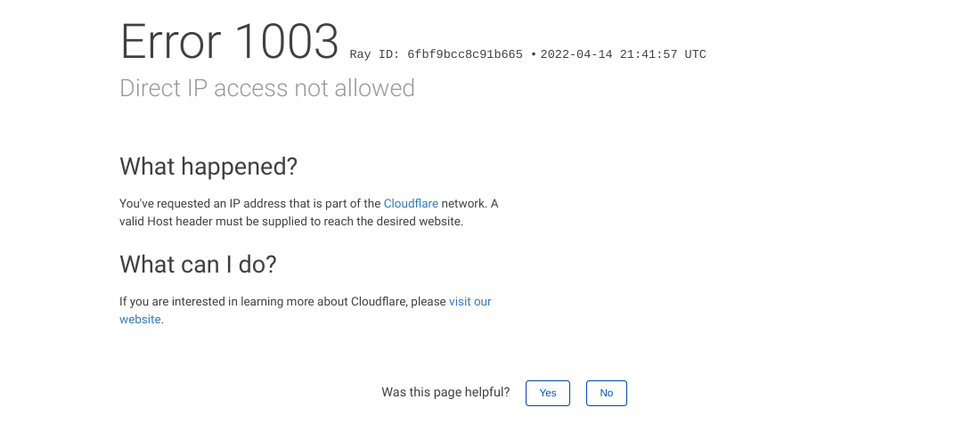Click the "Was this page helpful?" prompt
The width and height of the screenshot is (980, 432).
click(x=445, y=393)
